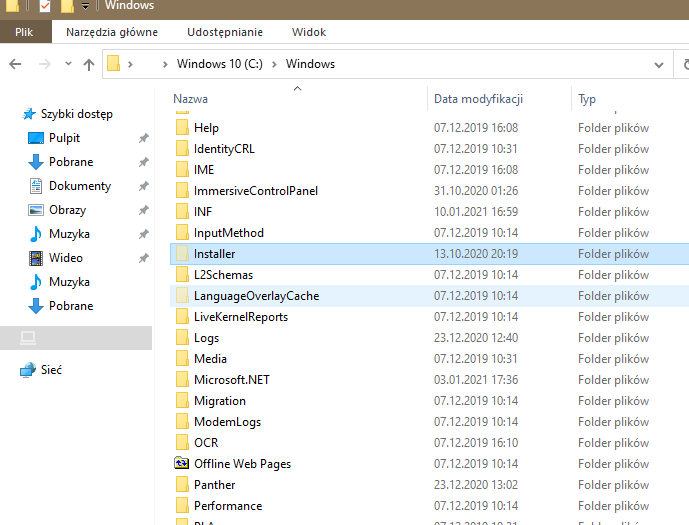Open Dokumenty in navigation pane
Screen dimensions: 689x525
point(80,186)
